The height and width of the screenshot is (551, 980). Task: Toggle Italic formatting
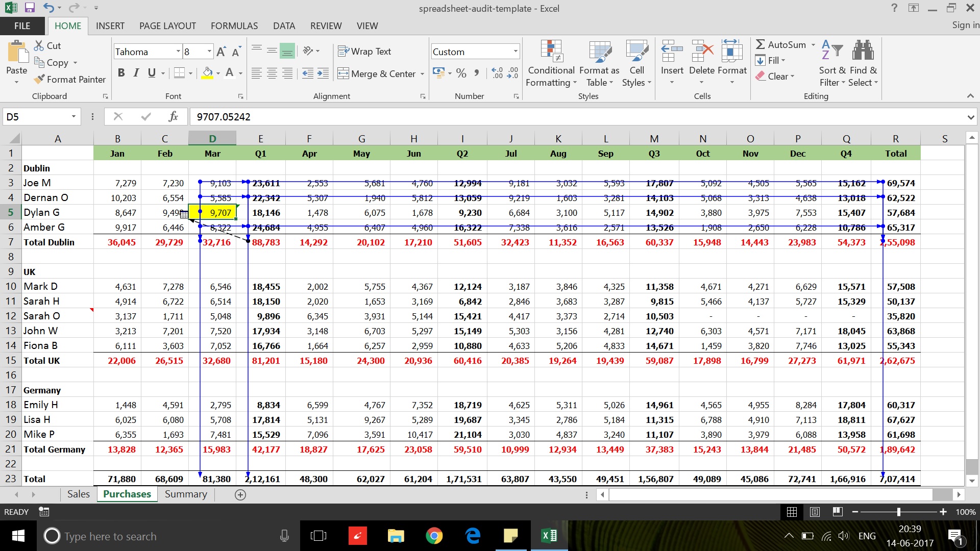tap(136, 73)
